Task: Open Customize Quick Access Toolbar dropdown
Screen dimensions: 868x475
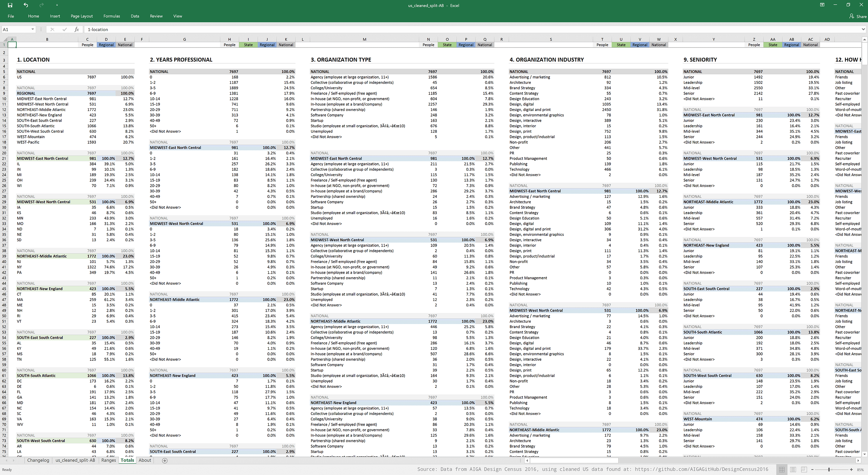Action: pos(57,5)
